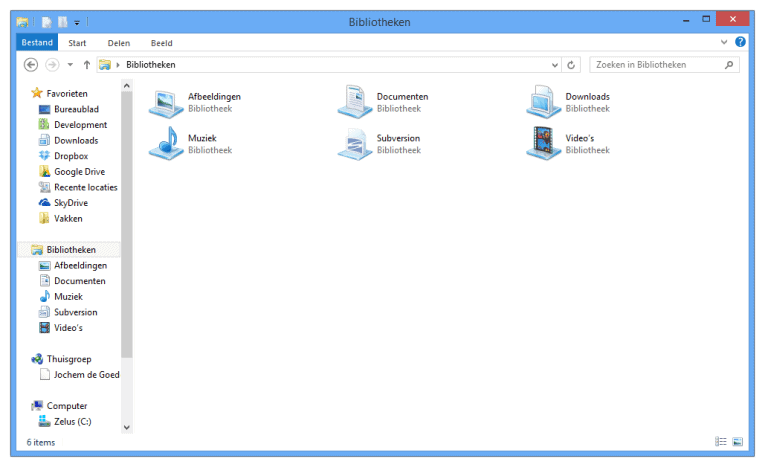Image resolution: width=768 pixels, height=470 pixels.
Task: Click the Favorieten star icon in sidebar
Action: [x=37, y=93]
